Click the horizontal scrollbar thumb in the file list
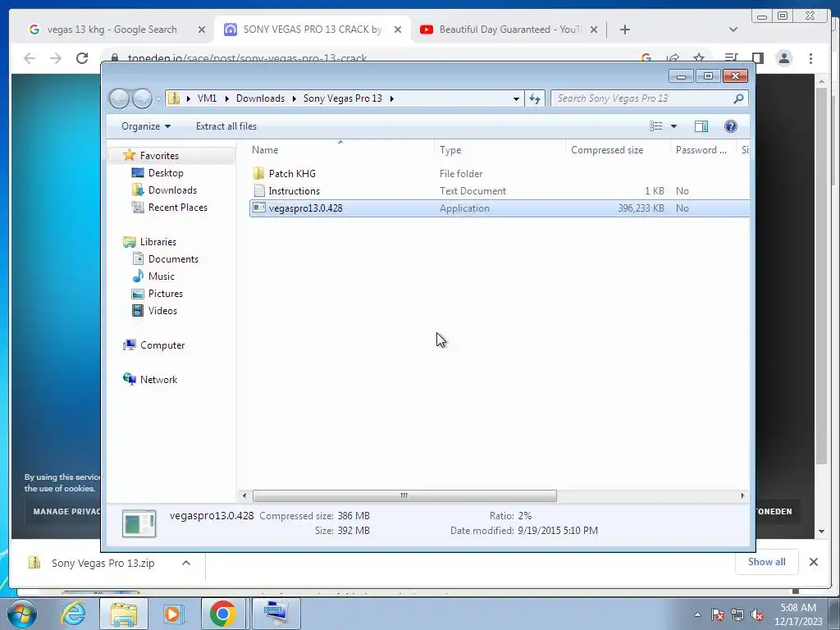Screen dimensions: 840x630 pyautogui.click(x=404, y=496)
